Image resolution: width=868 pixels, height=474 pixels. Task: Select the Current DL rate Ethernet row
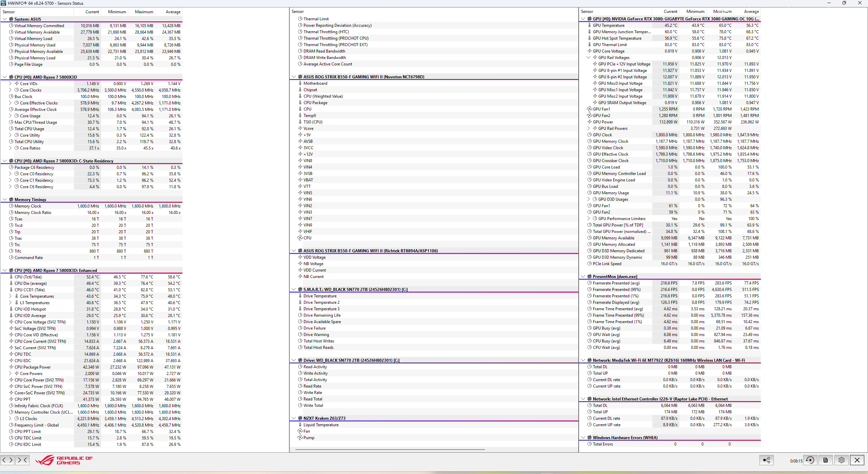(670, 418)
